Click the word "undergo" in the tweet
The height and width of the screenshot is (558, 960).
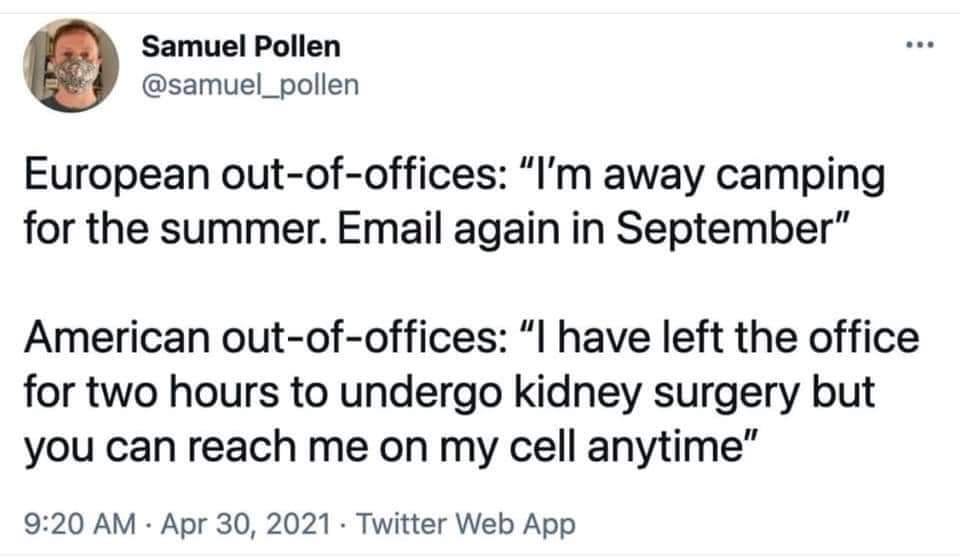coord(421,393)
